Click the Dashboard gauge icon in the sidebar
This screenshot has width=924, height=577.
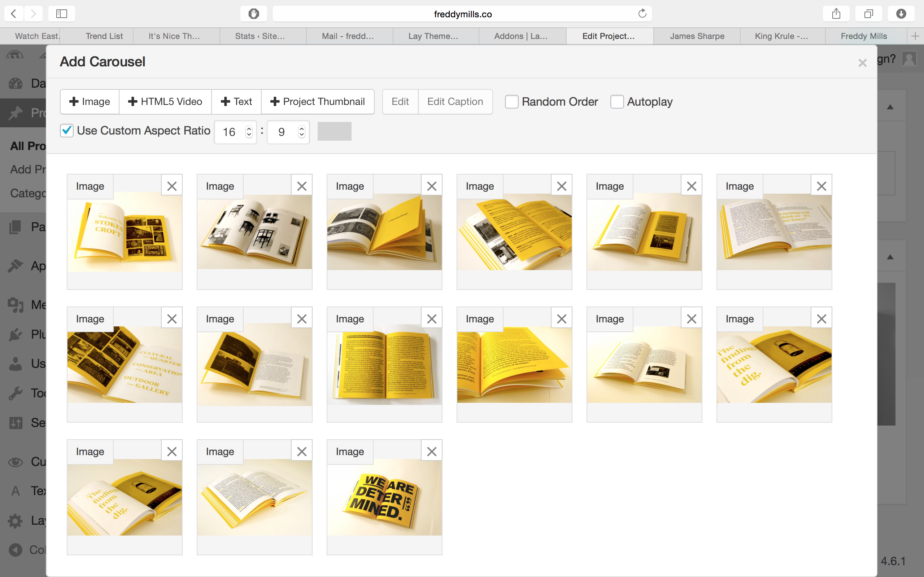pos(16,83)
